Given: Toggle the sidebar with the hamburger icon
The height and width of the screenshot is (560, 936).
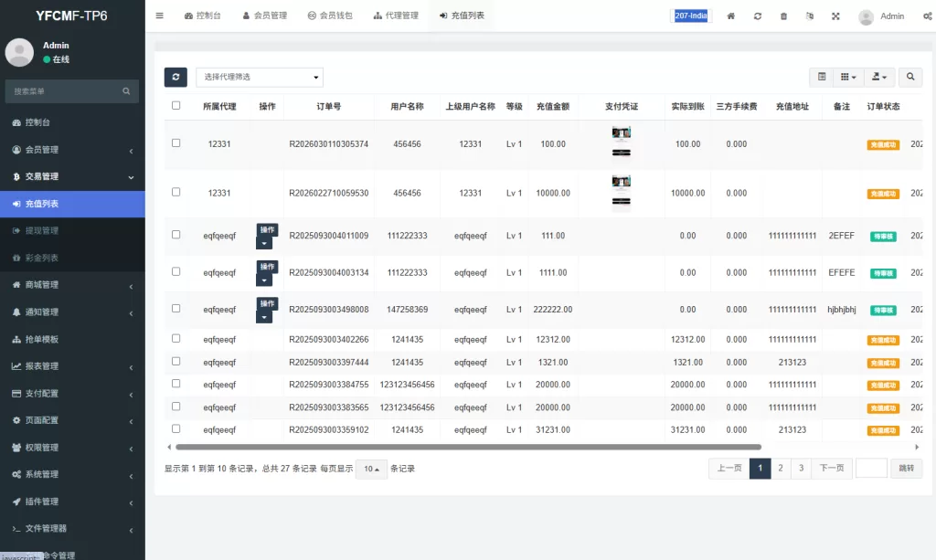Looking at the screenshot, I should pos(160,16).
